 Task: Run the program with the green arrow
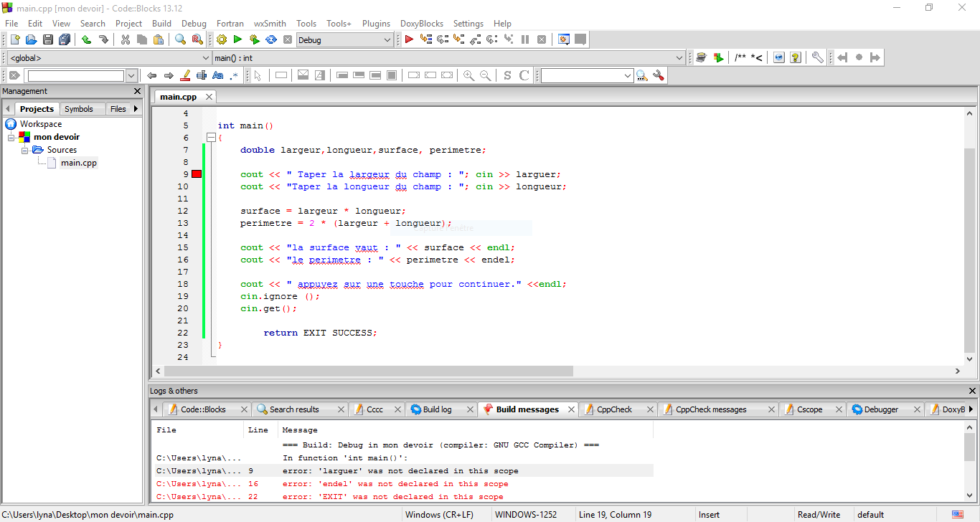tap(237, 40)
